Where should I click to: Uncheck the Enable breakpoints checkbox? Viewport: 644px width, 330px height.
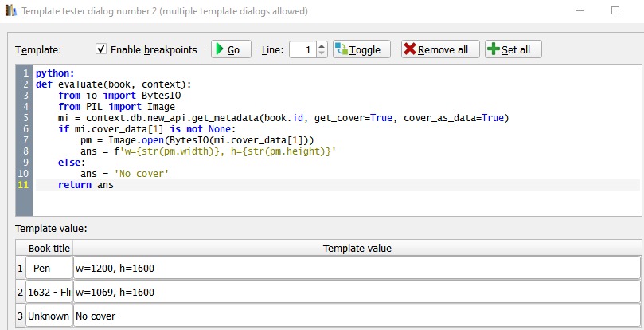pyautogui.click(x=101, y=49)
